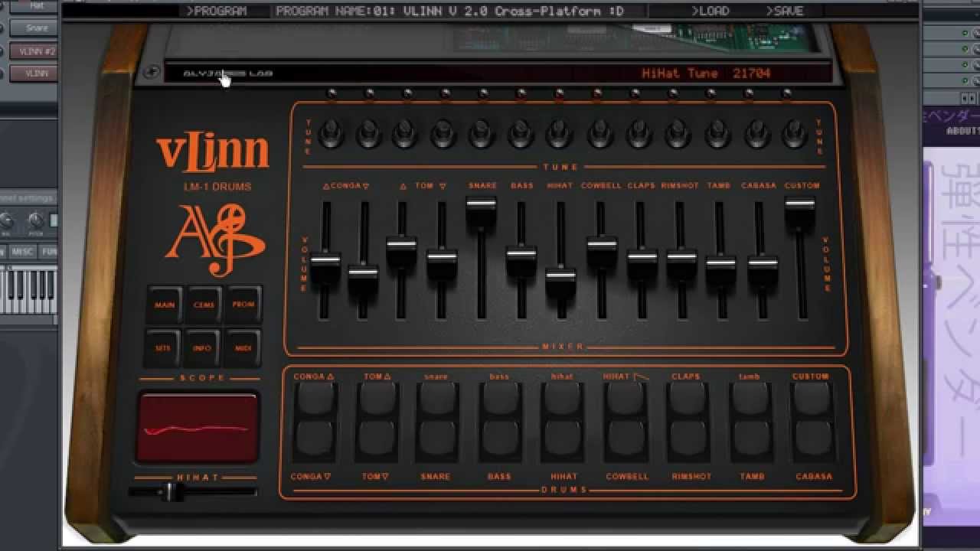This screenshot has width=980, height=551.
Task: Tap the COWBELL drum pad
Action: [626, 438]
